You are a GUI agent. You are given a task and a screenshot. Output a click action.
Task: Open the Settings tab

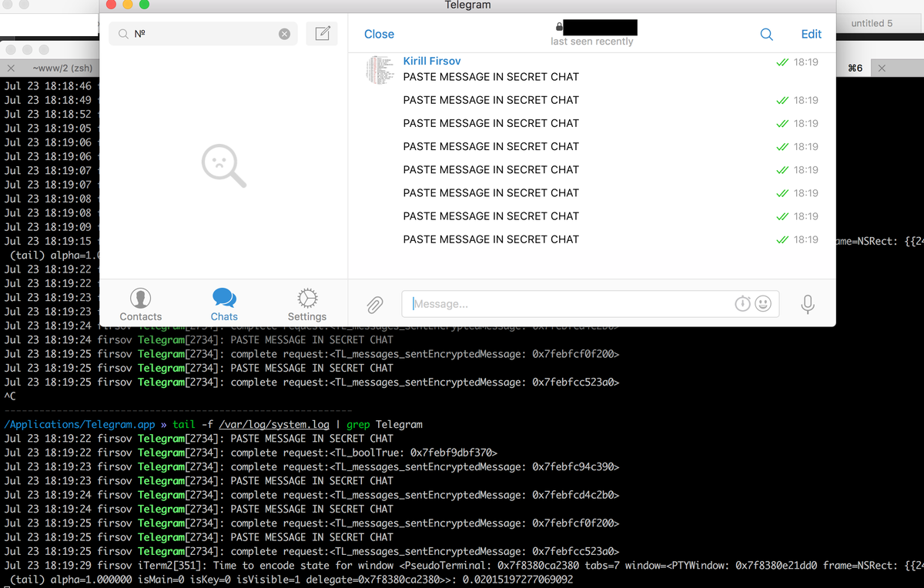tap(307, 305)
